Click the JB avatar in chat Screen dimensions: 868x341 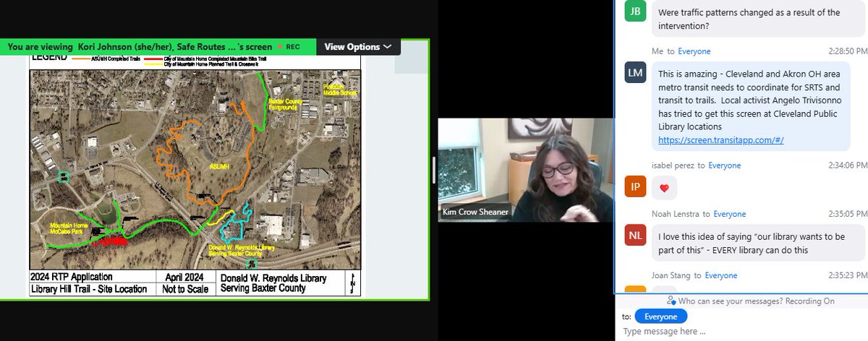pos(635,12)
